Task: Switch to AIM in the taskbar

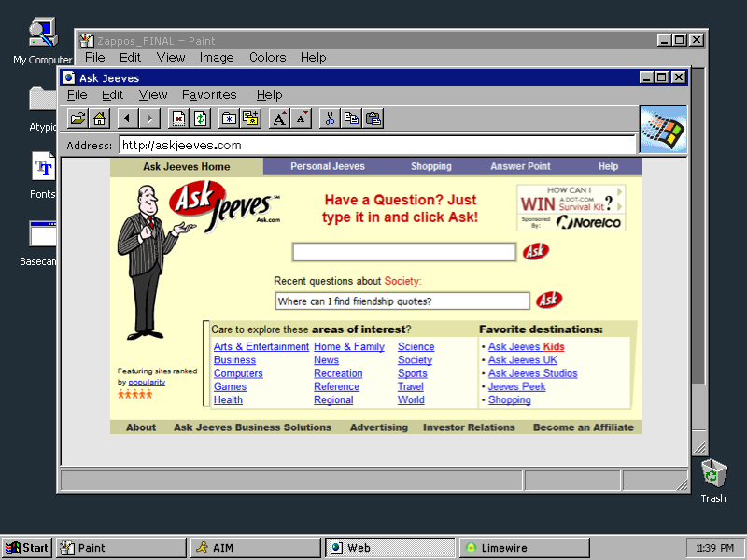Action: click(255, 548)
